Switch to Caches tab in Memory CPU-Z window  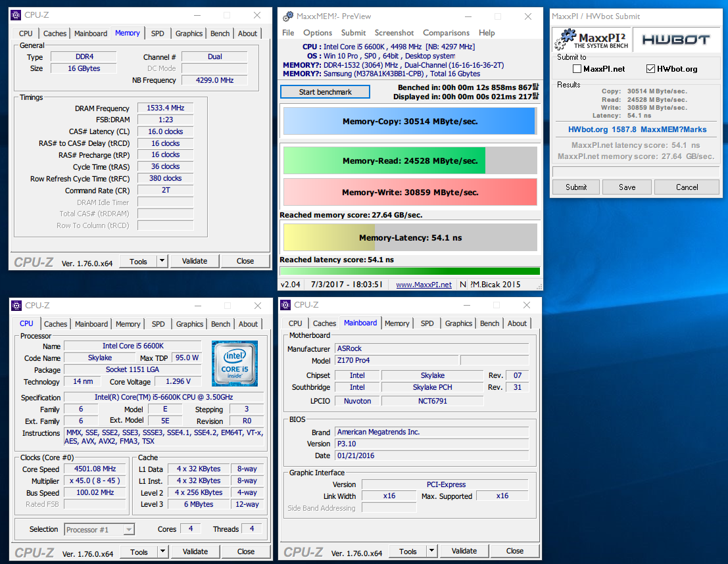[x=55, y=34]
